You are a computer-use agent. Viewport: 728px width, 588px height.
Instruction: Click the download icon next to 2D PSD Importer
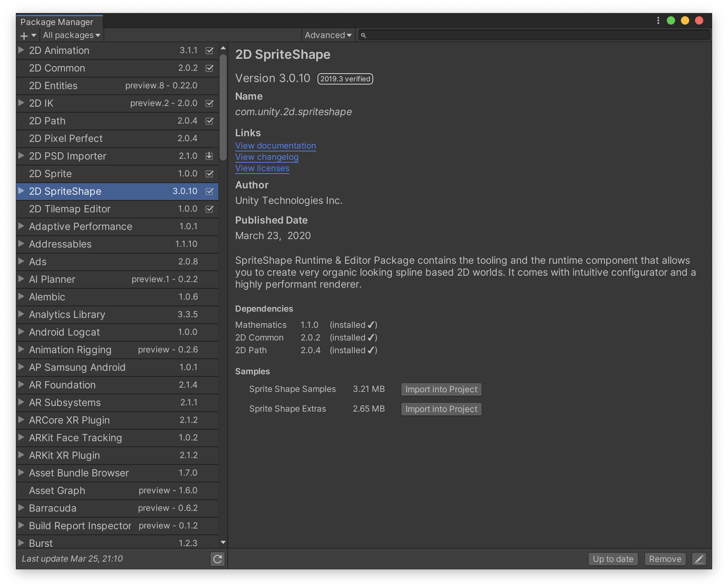[x=209, y=156]
